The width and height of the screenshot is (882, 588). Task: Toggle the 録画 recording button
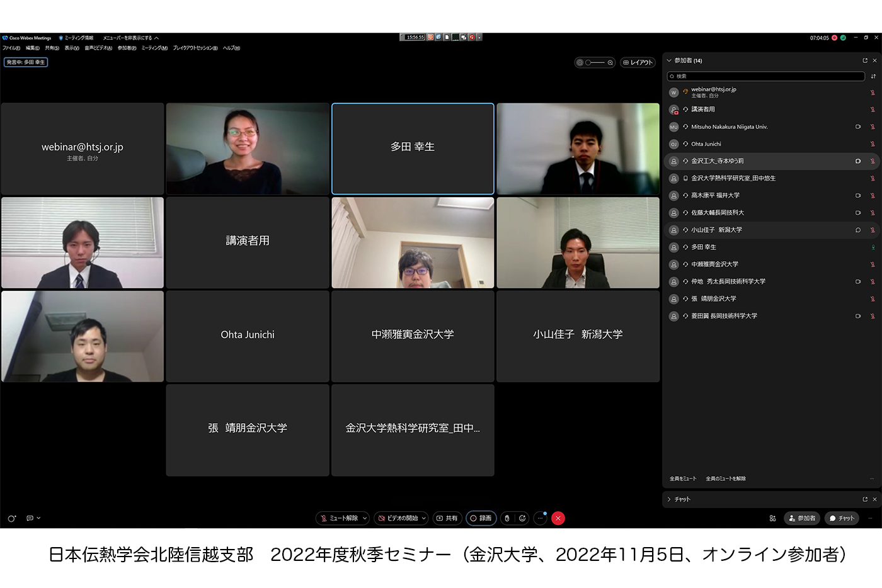481,518
